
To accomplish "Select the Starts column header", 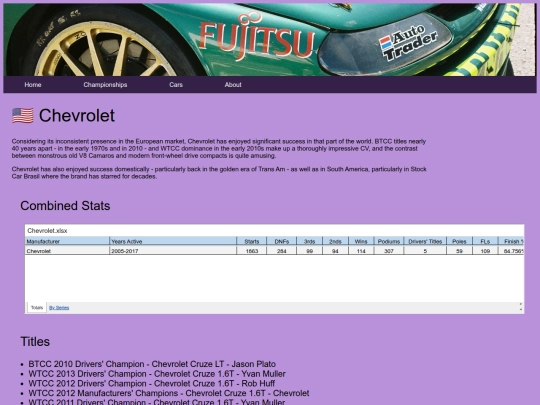I will point(252,241).
